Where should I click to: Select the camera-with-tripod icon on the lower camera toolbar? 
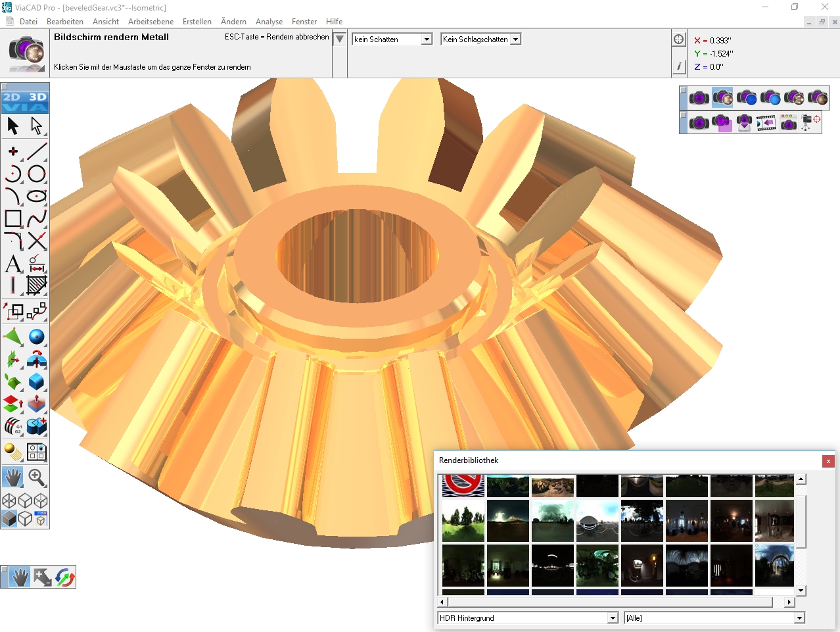point(805,122)
